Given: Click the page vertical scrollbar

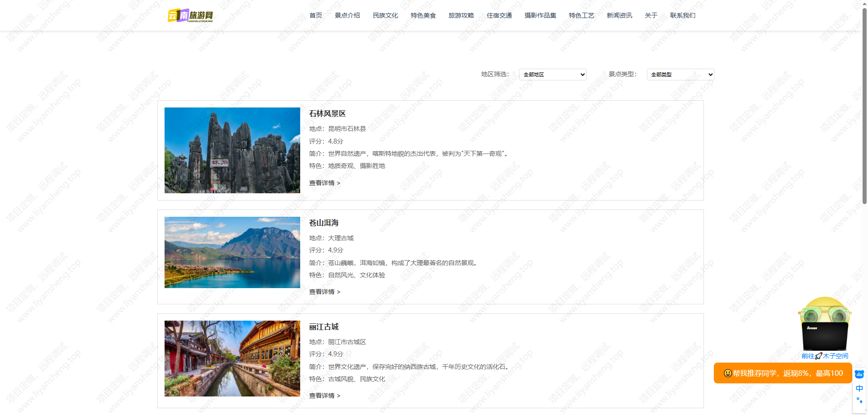Looking at the screenshot, I should pos(864,106).
